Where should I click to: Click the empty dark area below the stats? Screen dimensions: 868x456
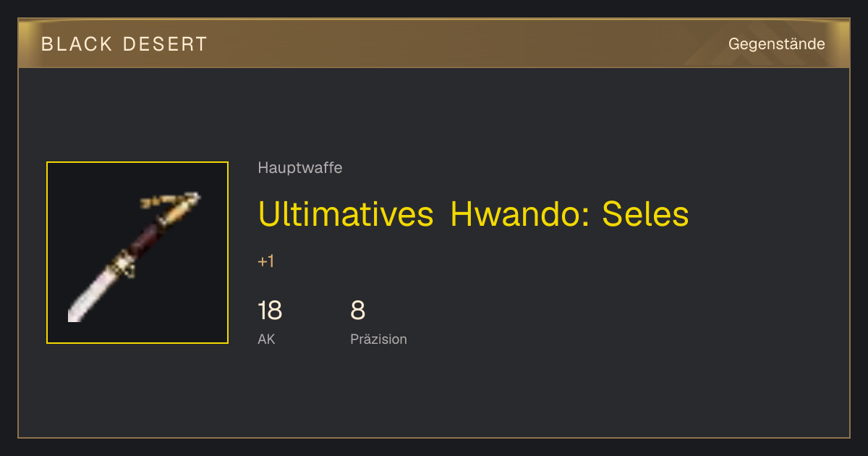click(434, 394)
